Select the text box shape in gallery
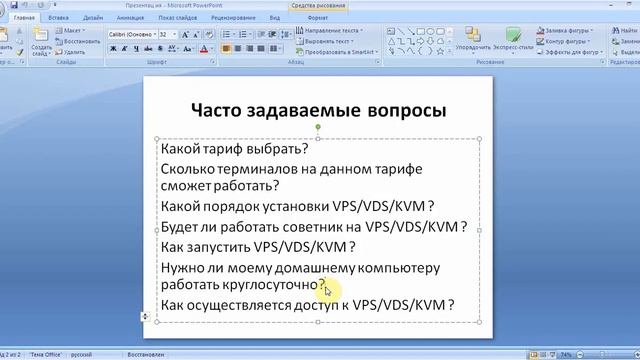 (x=391, y=31)
